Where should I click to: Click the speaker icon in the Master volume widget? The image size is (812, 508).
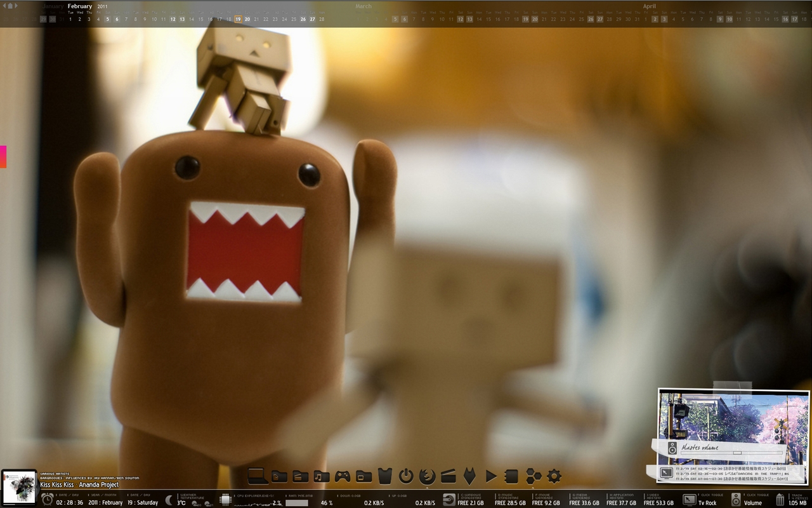point(672,448)
